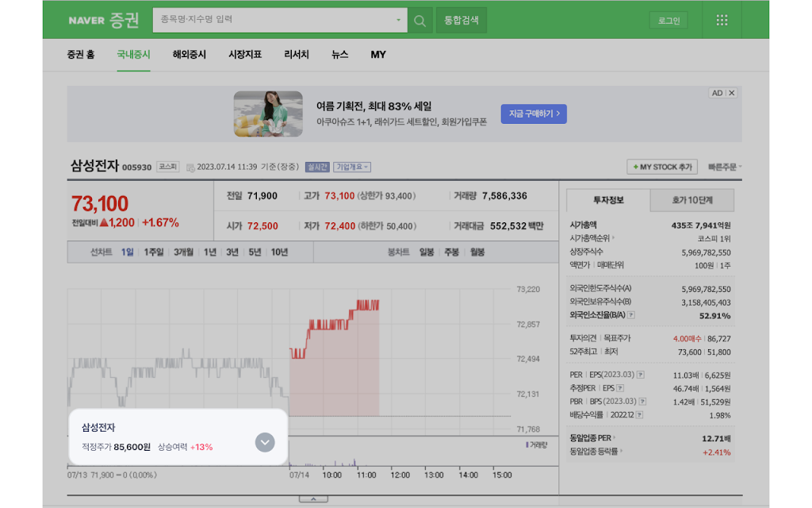The image size is (812, 508).
Task: Click the current price 73,100
Action: (99, 204)
